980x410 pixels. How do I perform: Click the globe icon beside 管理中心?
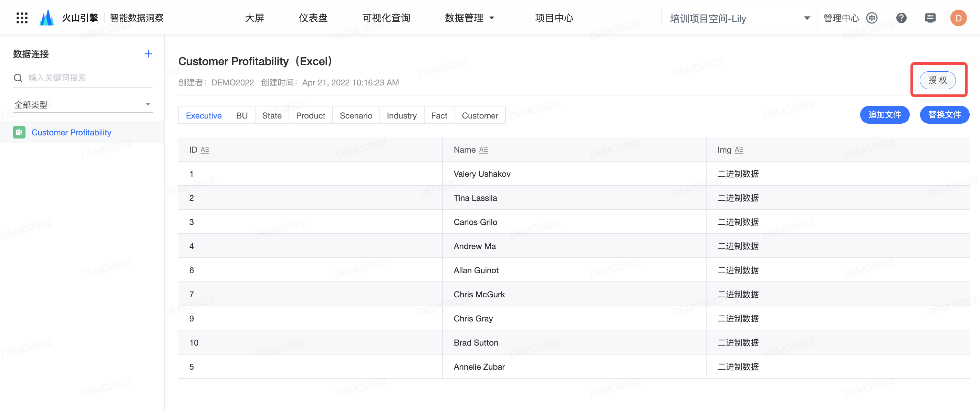pyautogui.click(x=872, y=18)
